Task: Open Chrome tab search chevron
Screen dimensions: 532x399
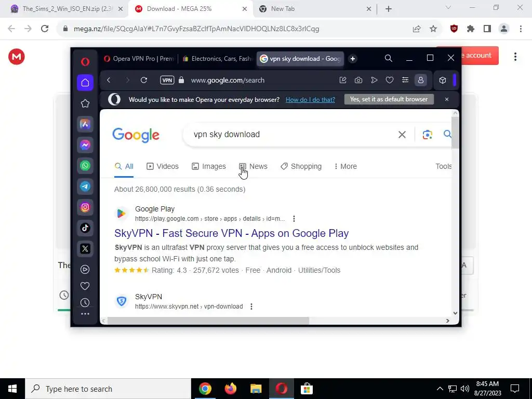Action: (448, 7)
